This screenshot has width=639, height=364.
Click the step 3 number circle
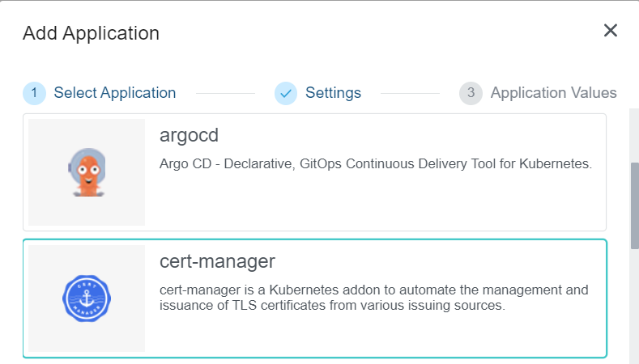[x=471, y=93]
